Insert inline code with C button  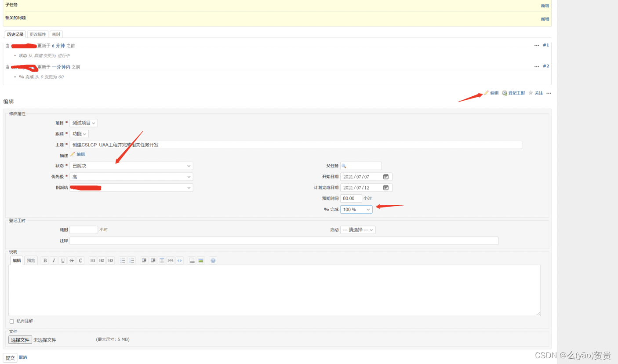click(x=80, y=261)
